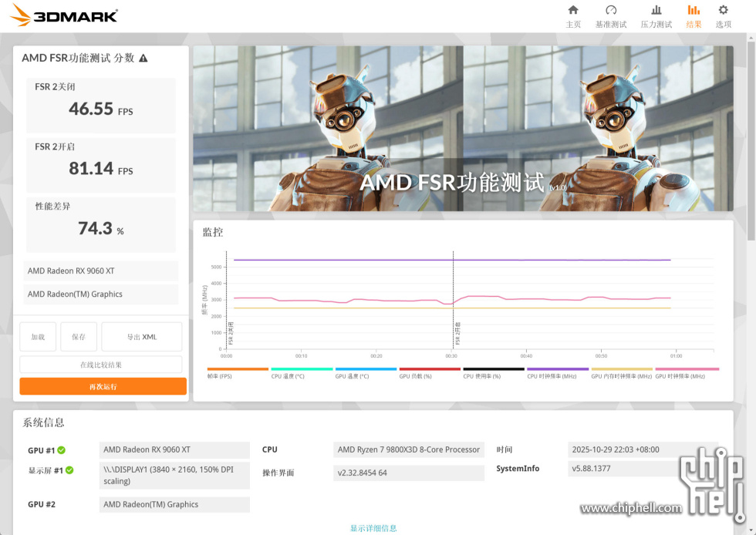Click the green checkmark next to 显示屏 #1
Screen dimensions: 756x535
[69, 470]
